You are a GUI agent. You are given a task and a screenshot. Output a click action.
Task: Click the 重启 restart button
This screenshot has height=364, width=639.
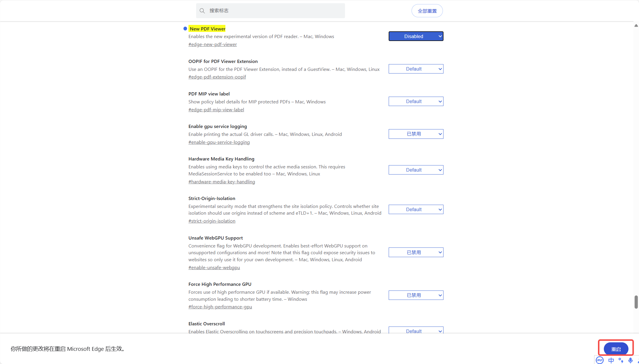pos(616,349)
